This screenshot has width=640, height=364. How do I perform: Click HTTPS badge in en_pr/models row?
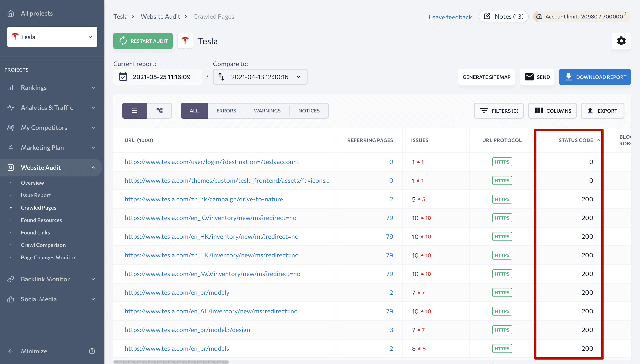(x=502, y=348)
